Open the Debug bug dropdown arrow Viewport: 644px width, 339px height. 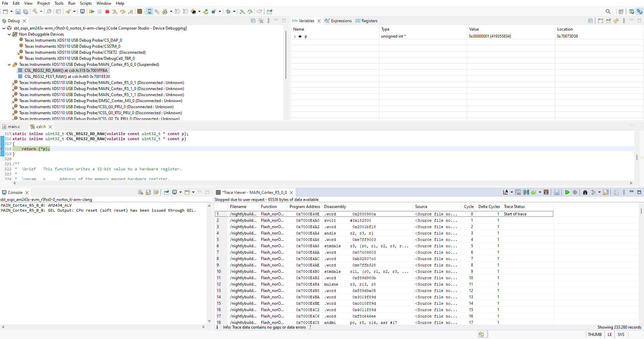[234, 11]
